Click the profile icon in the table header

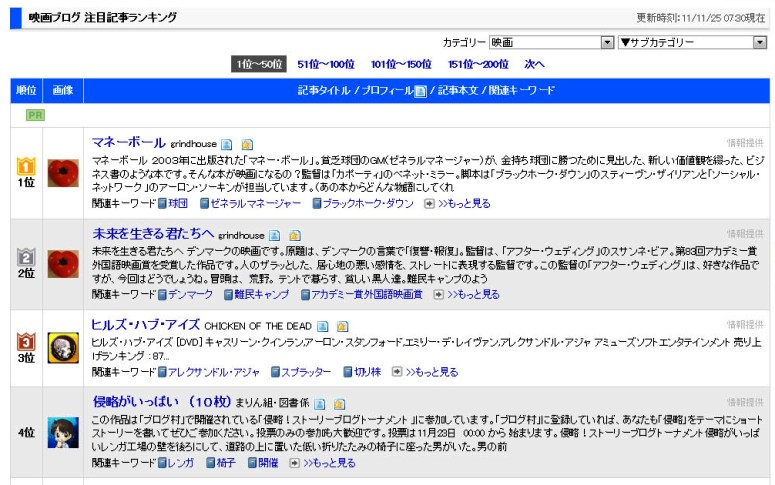(420, 91)
